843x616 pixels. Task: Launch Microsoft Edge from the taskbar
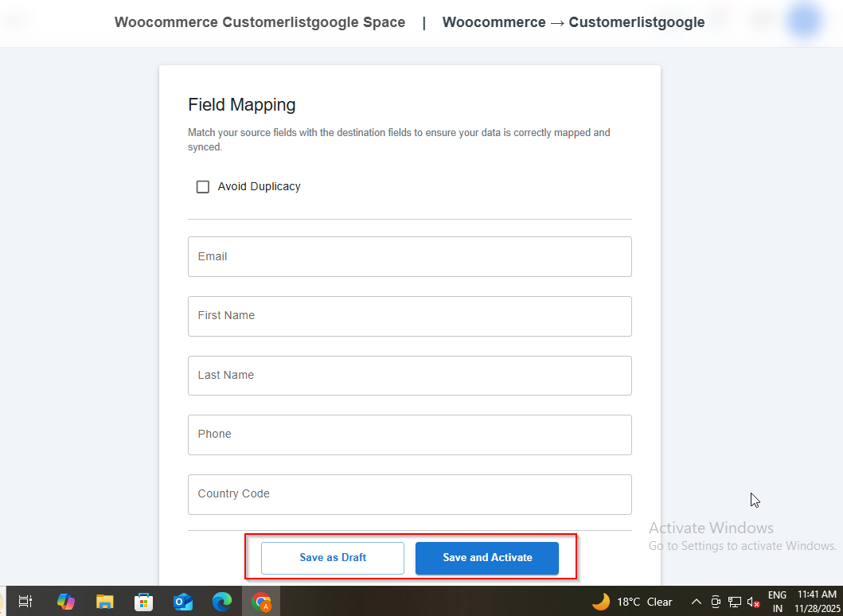[222, 602]
